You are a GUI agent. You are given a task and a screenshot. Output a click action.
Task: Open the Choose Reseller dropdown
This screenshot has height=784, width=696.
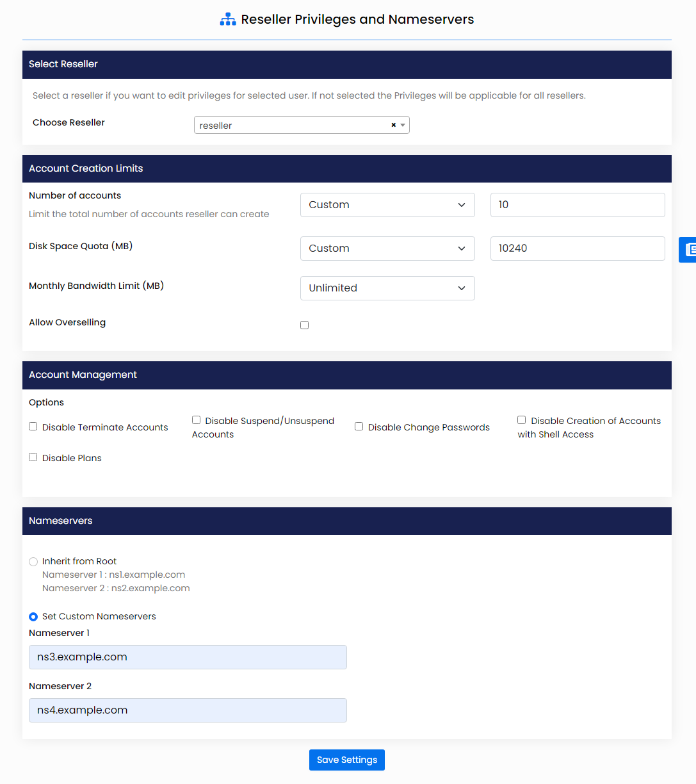pyautogui.click(x=295, y=125)
